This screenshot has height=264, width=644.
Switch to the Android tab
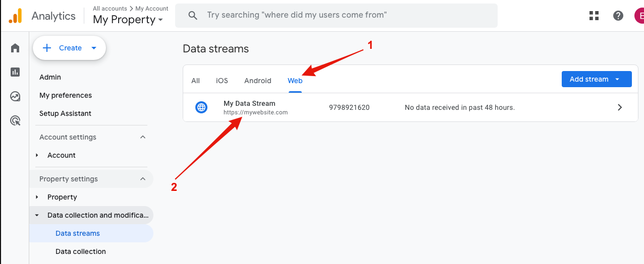pos(258,81)
